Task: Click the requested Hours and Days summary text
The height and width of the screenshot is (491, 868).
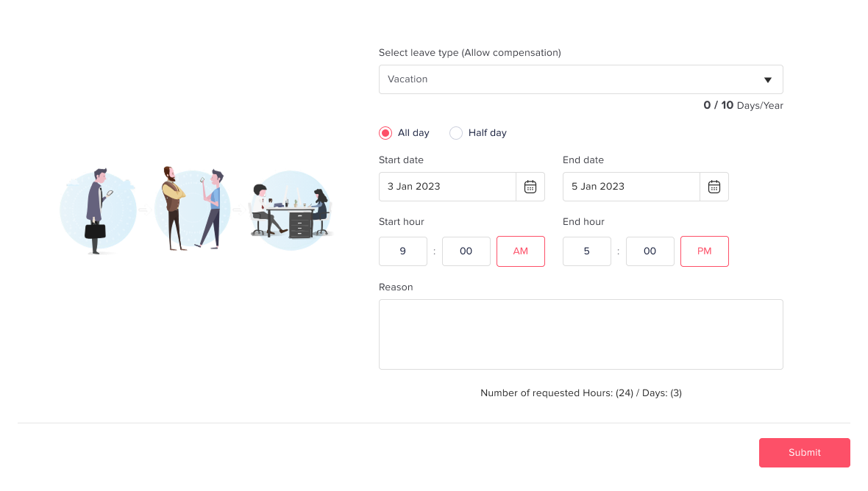Action: click(581, 393)
